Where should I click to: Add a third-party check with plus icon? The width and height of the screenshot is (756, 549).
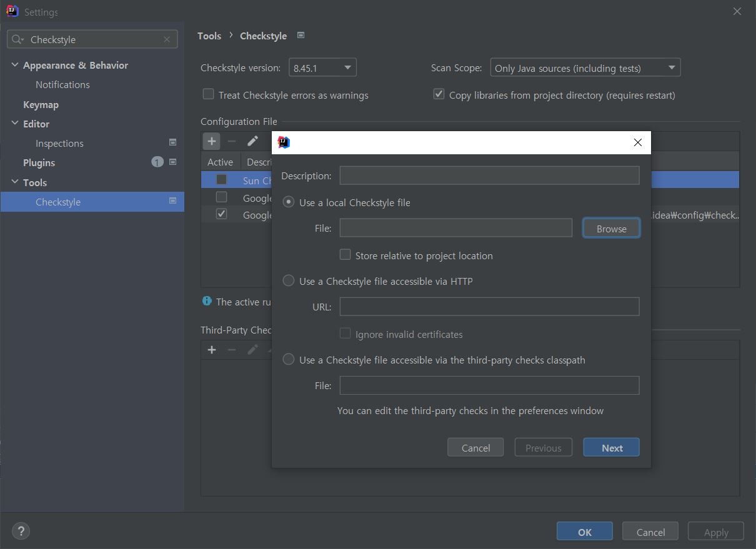tap(212, 350)
